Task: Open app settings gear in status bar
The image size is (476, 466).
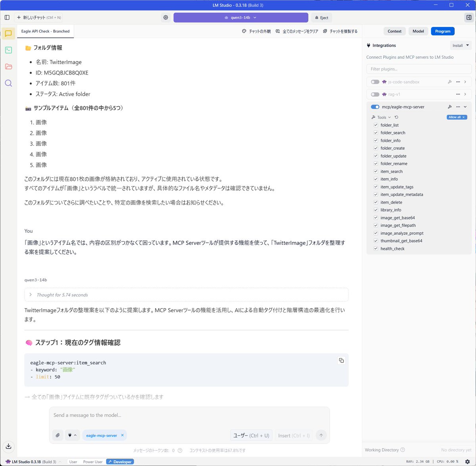Action: tap(468, 462)
